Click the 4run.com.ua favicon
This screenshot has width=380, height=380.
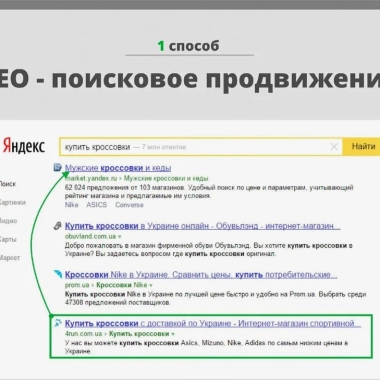[58, 323]
